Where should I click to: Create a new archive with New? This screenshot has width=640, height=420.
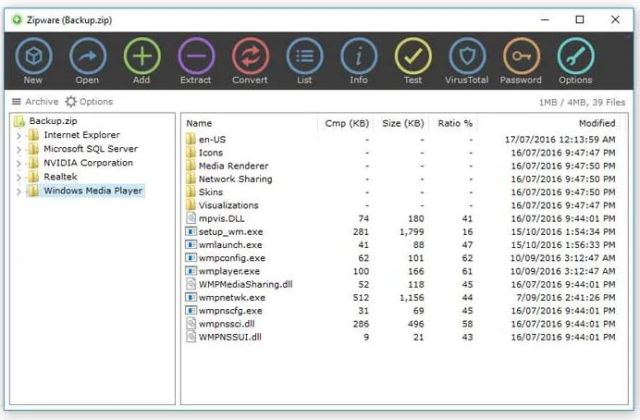33,61
